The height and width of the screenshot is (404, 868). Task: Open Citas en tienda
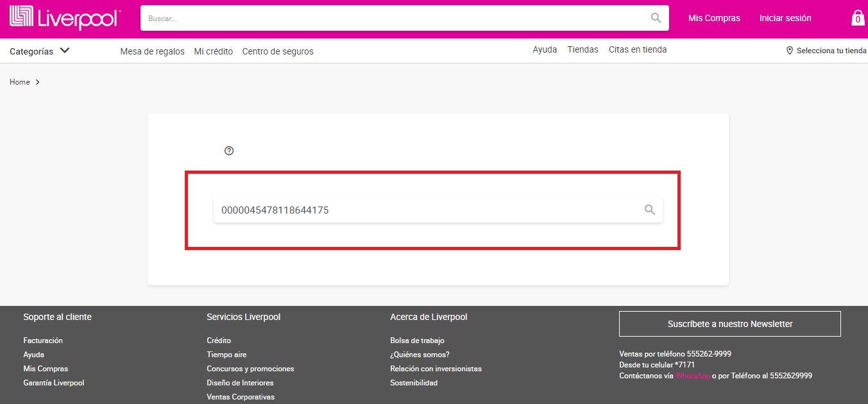tap(638, 49)
